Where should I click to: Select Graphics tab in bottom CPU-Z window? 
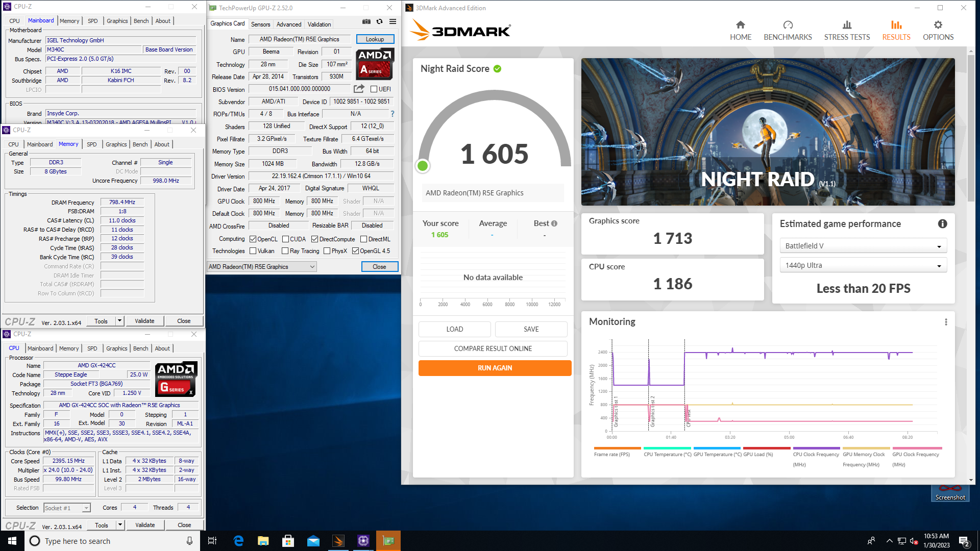116,348
